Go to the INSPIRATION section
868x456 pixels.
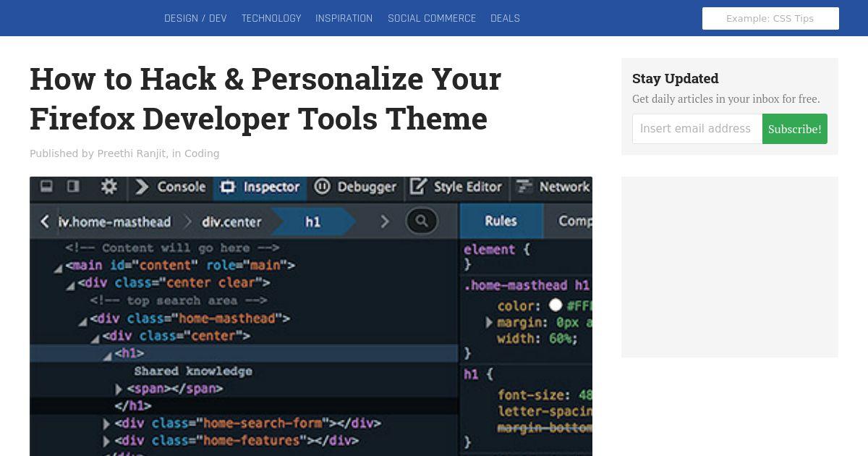(x=344, y=18)
